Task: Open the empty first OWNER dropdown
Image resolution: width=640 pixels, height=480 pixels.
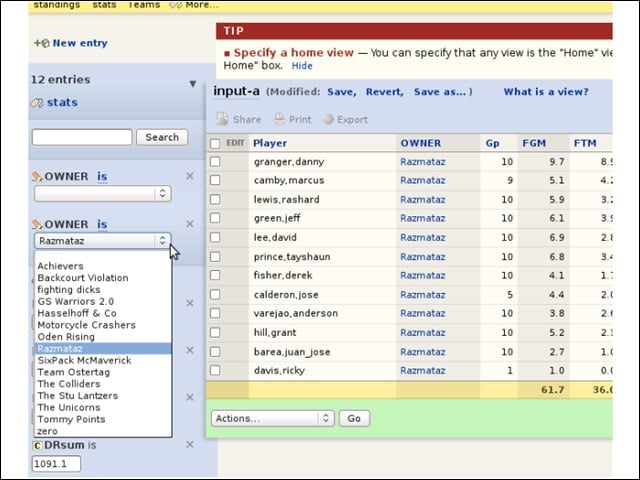Action: [102, 194]
